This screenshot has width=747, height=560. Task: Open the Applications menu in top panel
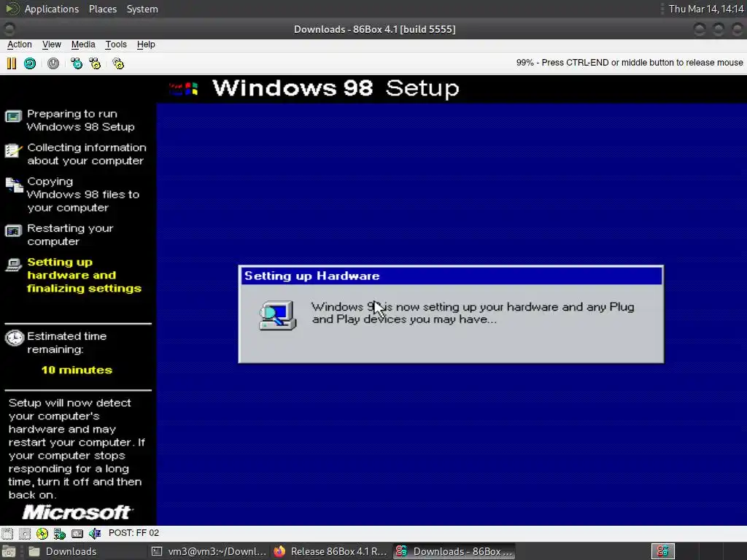[52, 9]
